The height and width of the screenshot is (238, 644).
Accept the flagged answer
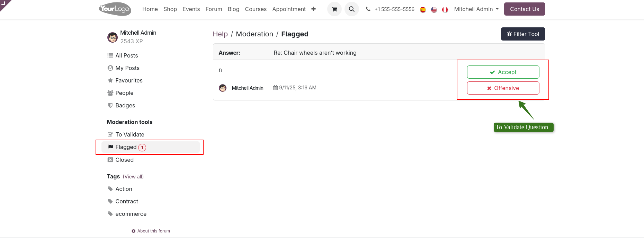point(503,72)
